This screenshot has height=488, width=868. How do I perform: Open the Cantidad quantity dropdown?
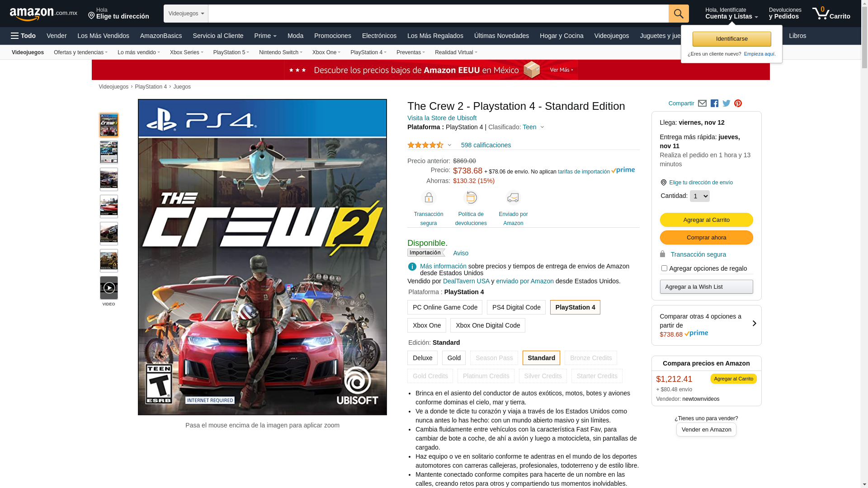pyautogui.click(x=699, y=196)
